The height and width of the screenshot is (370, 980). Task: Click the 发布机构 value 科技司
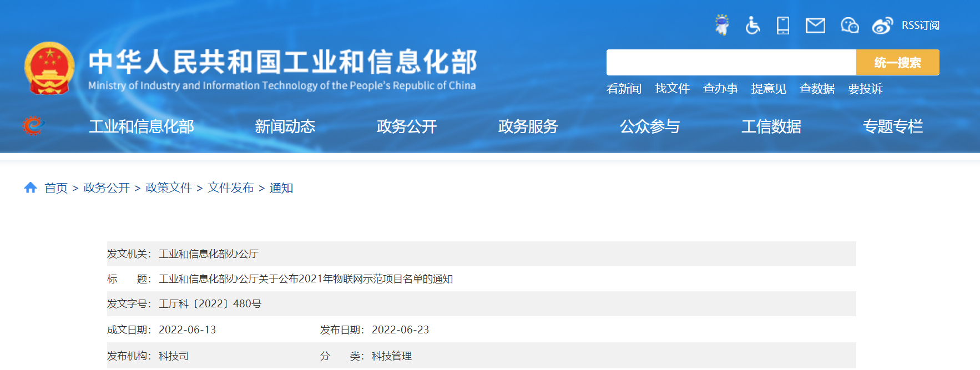tap(174, 356)
